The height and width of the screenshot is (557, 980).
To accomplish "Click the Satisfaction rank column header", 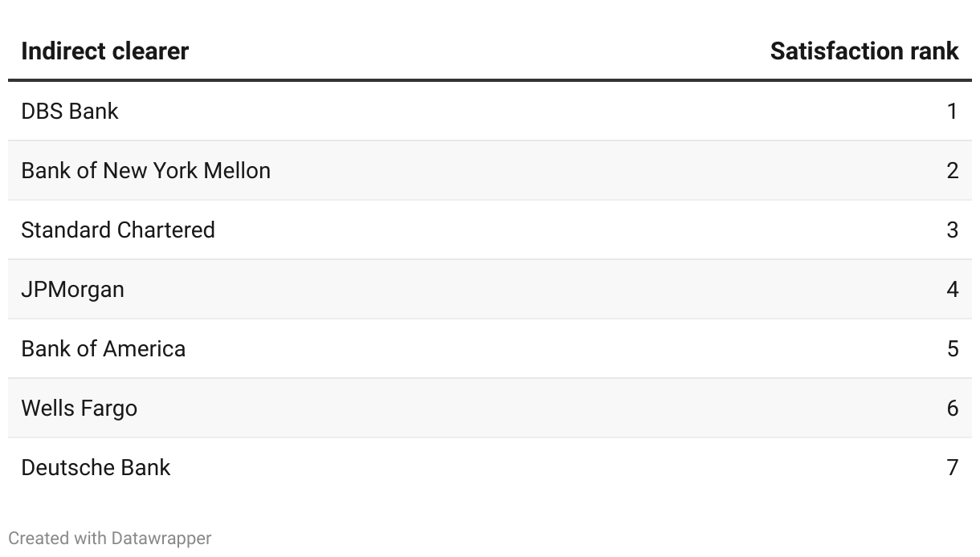I will pos(864,51).
